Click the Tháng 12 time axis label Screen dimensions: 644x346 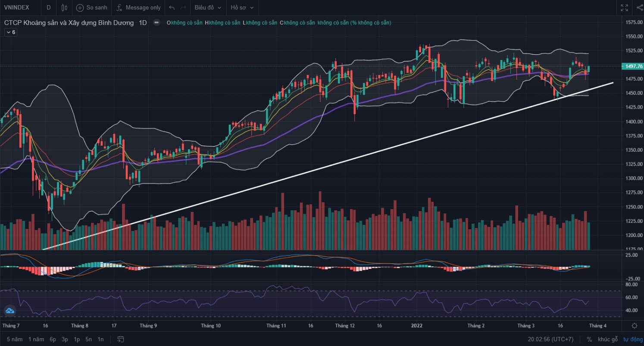tap(345, 326)
